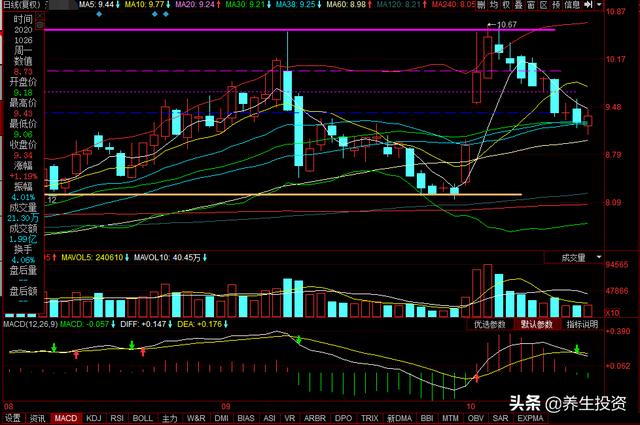Click the MA10: 9.77 legend value

(x=144, y=4)
